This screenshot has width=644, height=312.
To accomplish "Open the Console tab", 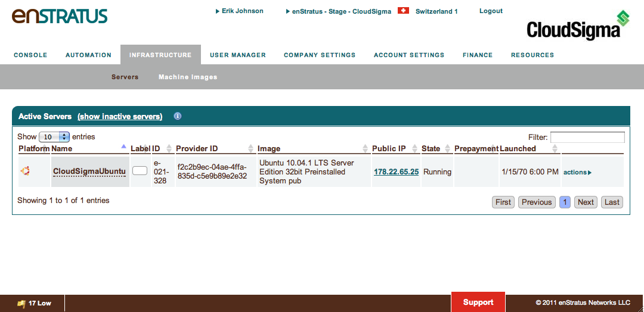I will click(30, 55).
